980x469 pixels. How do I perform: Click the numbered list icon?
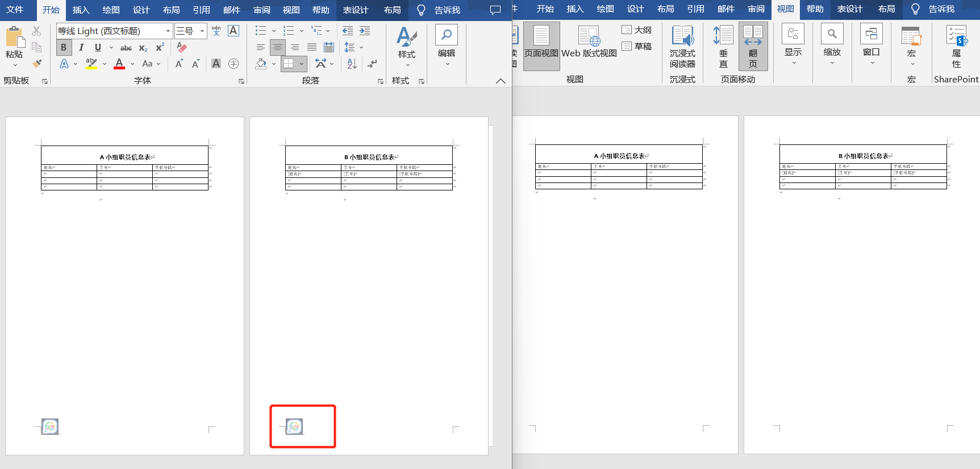click(289, 31)
